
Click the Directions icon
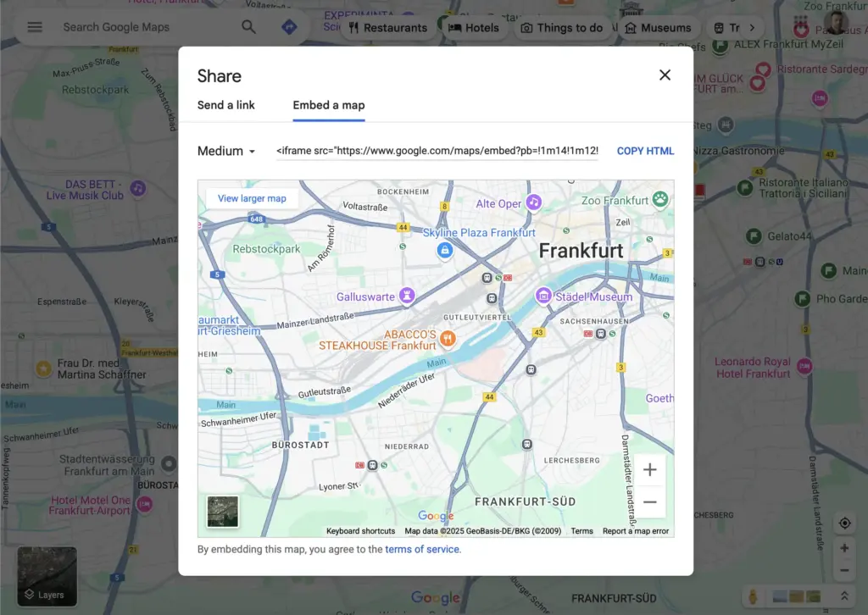[289, 26]
